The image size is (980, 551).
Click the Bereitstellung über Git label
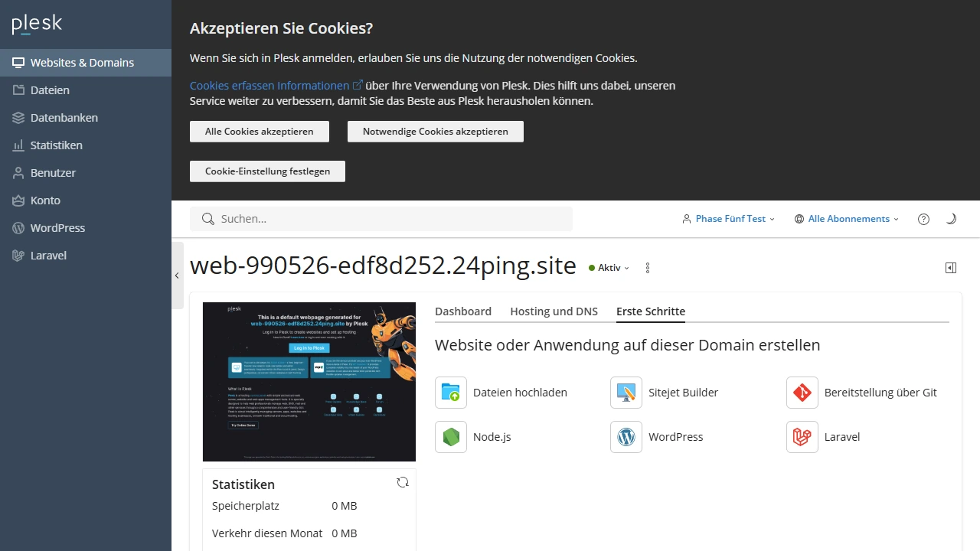[880, 393]
